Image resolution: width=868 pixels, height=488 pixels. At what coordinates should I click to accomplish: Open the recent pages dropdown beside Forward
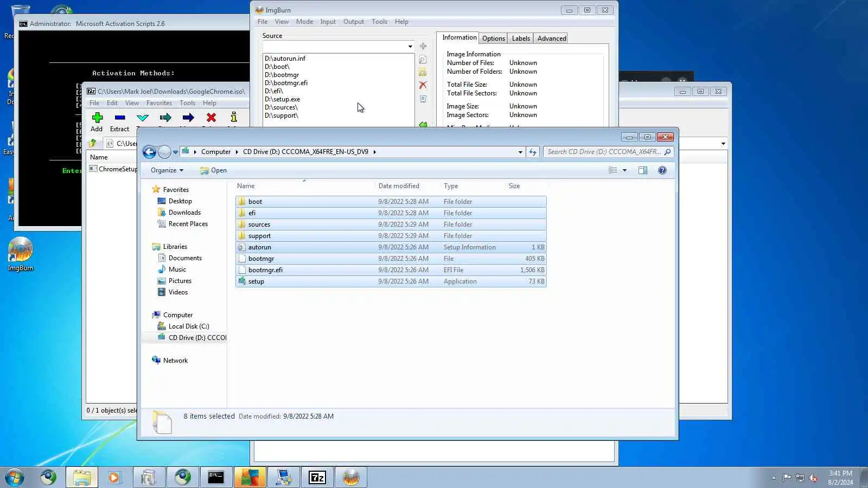(175, 152)
